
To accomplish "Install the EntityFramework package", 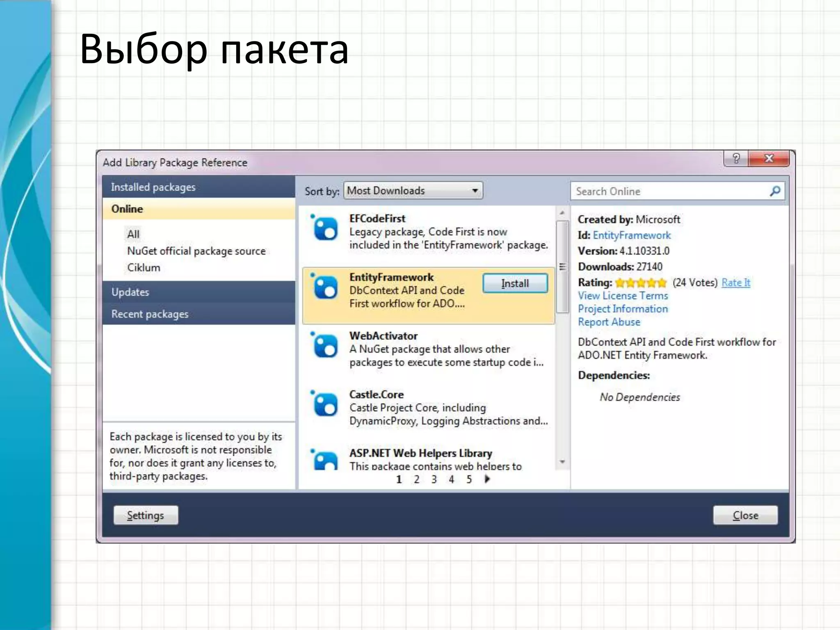I will (x=515, y=283).
